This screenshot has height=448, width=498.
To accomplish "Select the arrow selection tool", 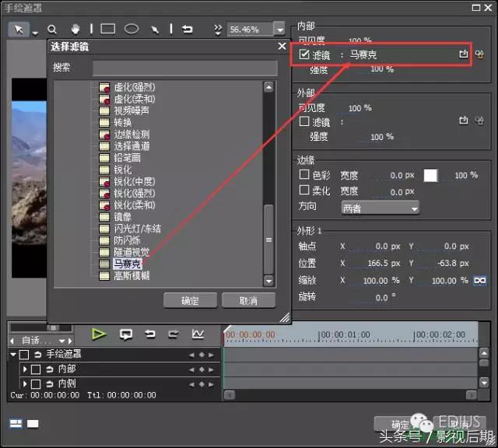I will click(x=19, y=30).
